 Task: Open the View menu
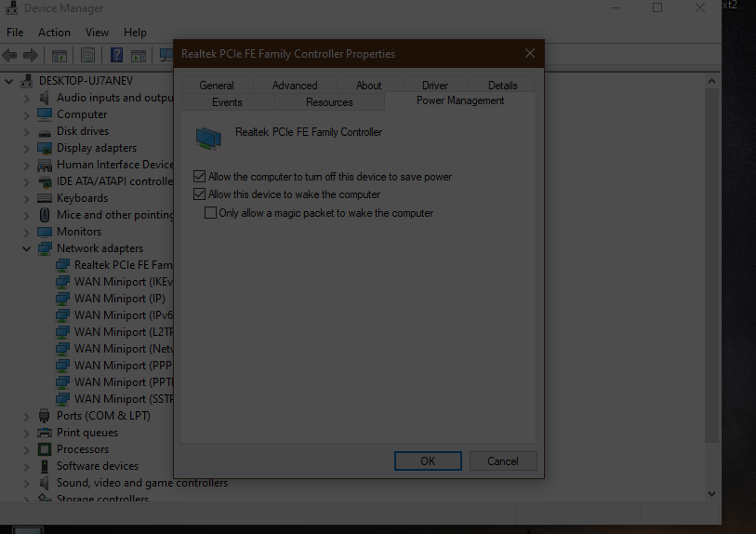coord(97,33)
